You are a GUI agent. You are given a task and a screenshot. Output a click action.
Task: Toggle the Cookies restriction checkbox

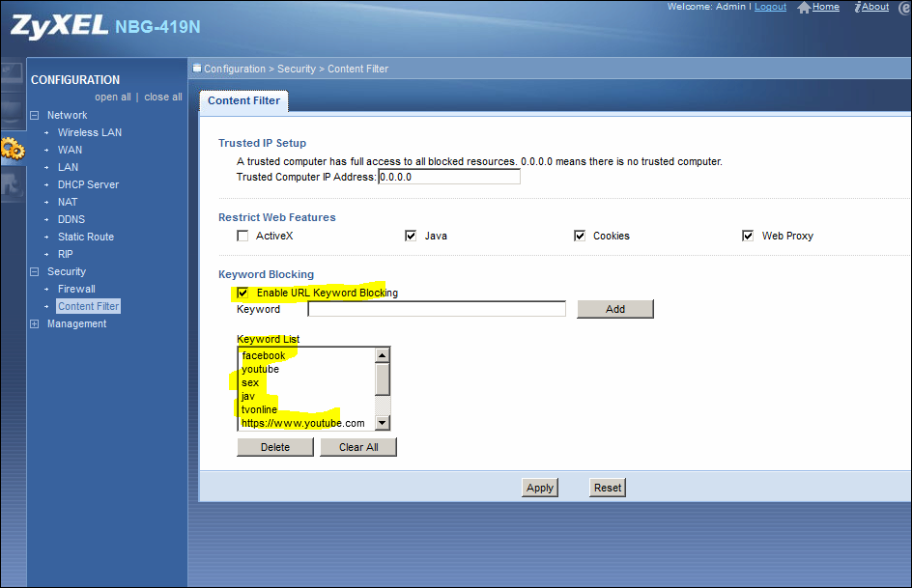(x=580, y=236)
